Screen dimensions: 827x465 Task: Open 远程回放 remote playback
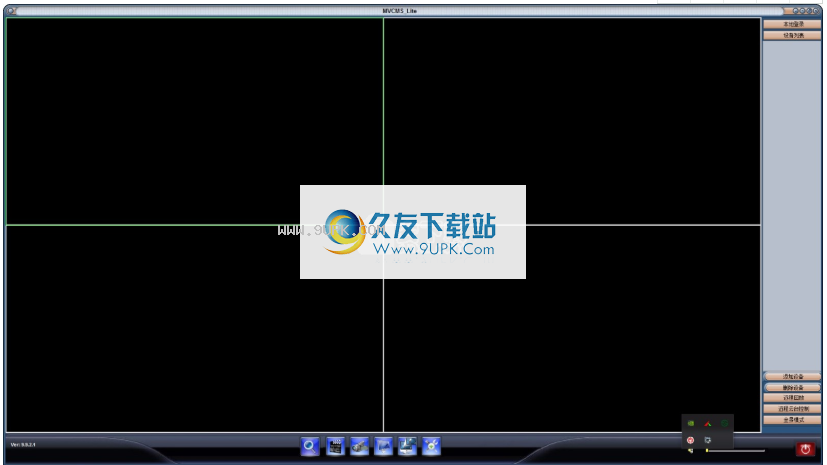tap(793, 398)
